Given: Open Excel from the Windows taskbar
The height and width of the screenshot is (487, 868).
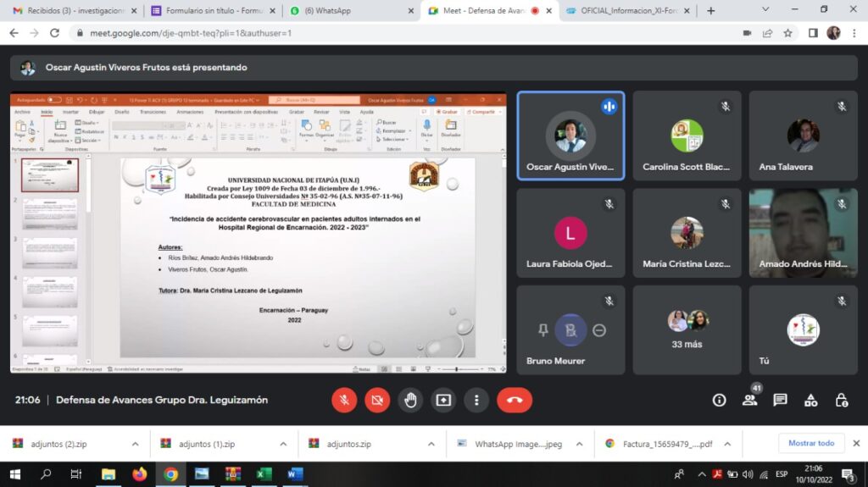Looking at the screenshot, I should coord(264,474).
